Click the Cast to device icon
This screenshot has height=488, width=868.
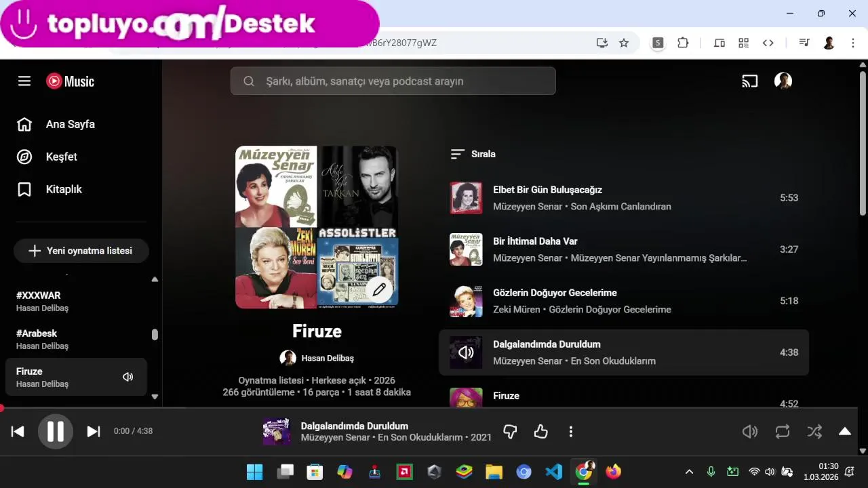[749, 81]
